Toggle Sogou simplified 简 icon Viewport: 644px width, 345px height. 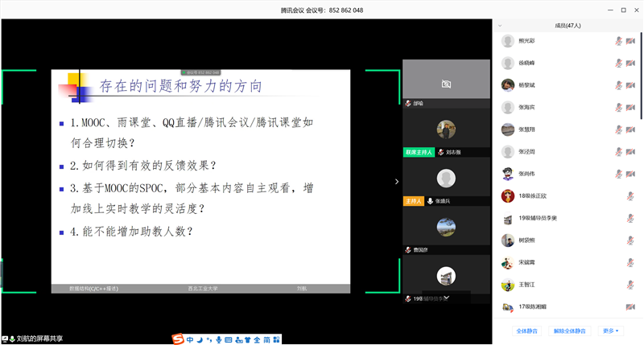(x=266, y=339)
